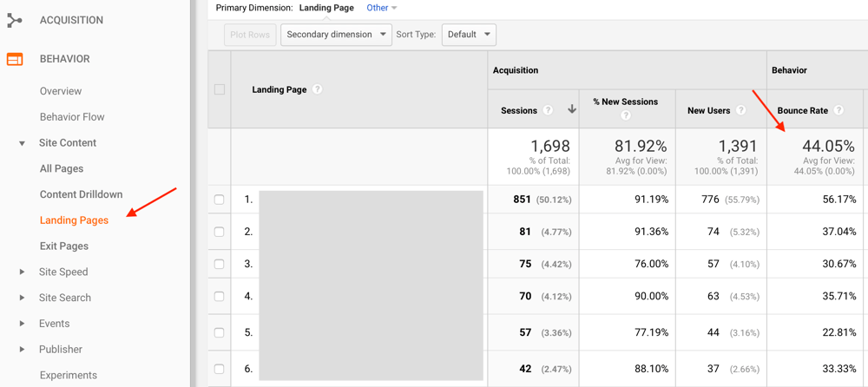Click the Sessions column help icon
The height and width of the screenshot is (387, 868).
point(548,110)
